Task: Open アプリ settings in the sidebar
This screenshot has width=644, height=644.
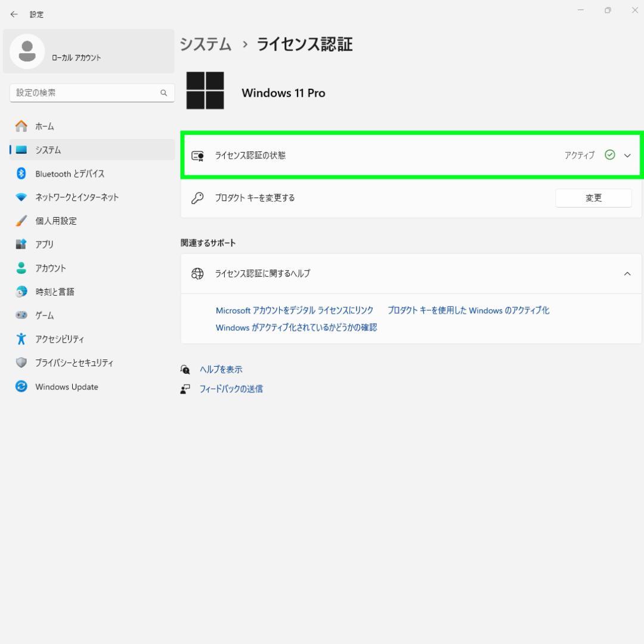Action: click(92, 244)
